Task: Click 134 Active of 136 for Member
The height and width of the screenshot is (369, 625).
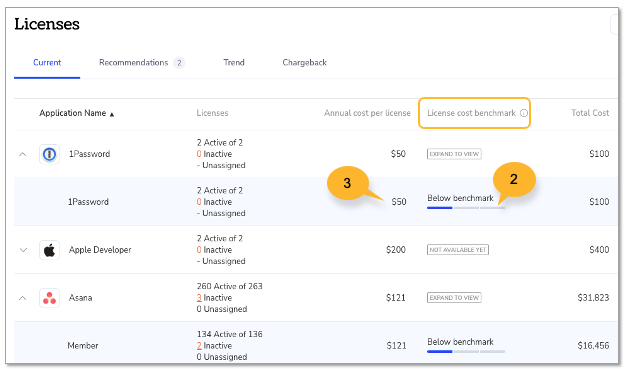Action: tap(230, 334)
